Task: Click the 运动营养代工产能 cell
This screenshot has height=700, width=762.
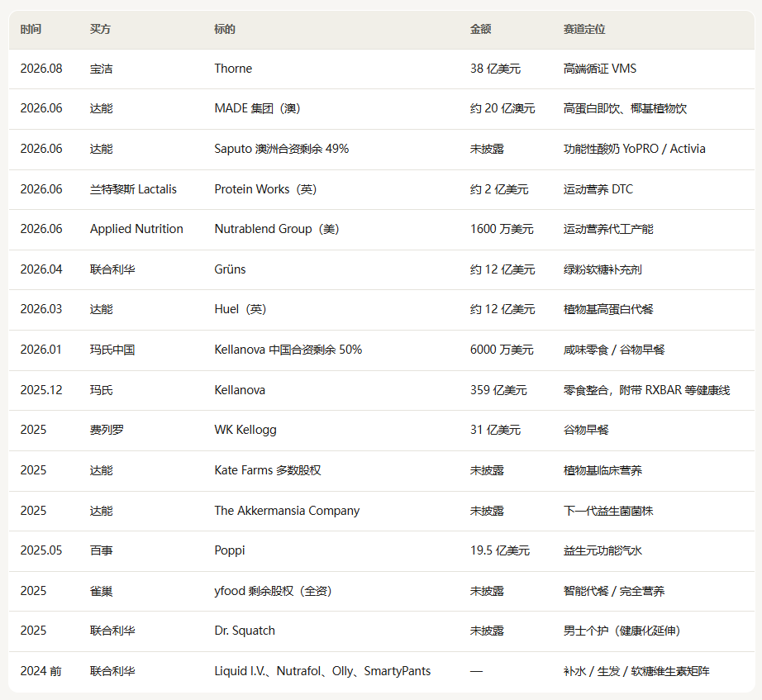Action: click(x=608, y=229)
